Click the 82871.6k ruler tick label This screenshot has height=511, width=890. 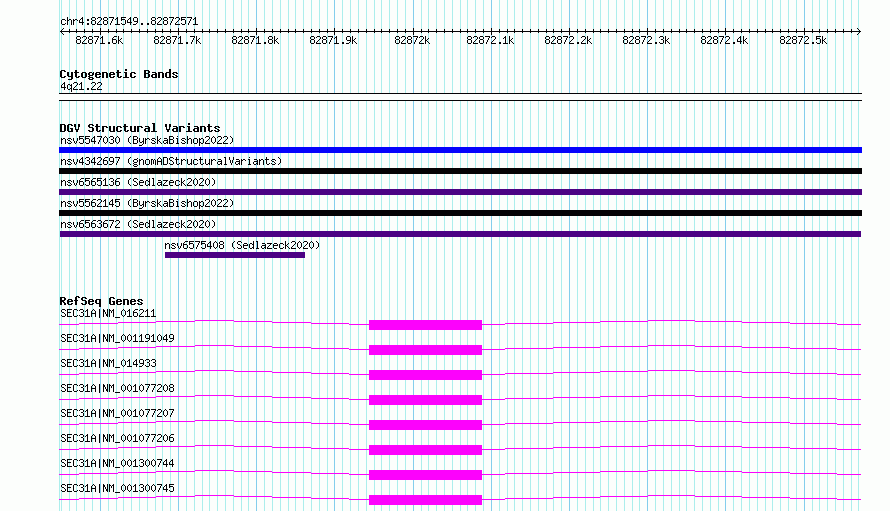tap(99, 40)
